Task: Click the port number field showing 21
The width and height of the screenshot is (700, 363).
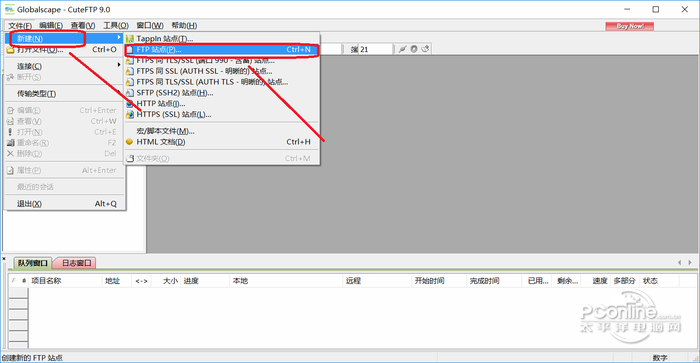Action: click(376, 49)
